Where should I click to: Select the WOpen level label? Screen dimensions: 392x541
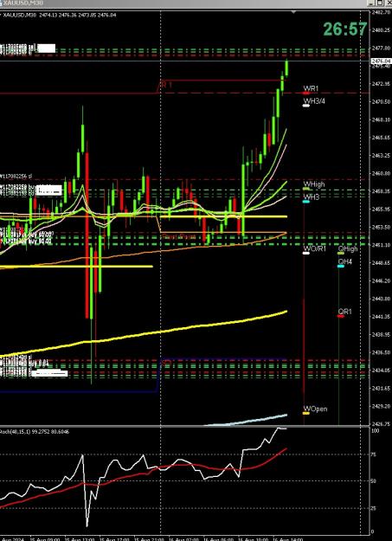[315, 409]
